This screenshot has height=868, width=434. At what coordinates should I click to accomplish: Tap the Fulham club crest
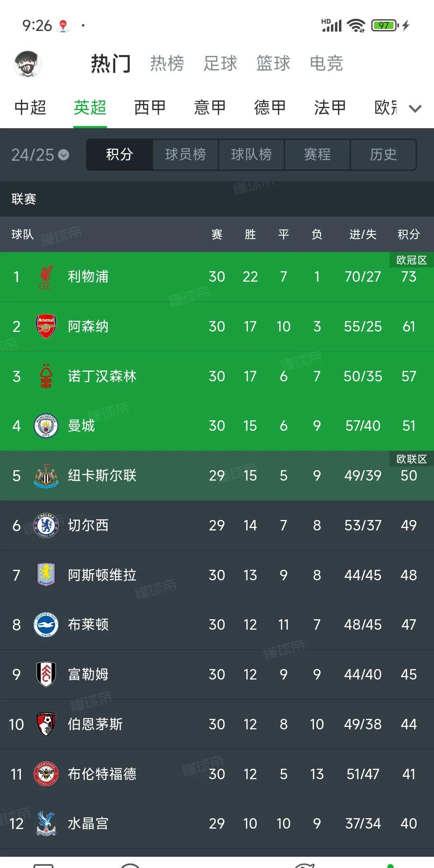(x=46, y=674)
